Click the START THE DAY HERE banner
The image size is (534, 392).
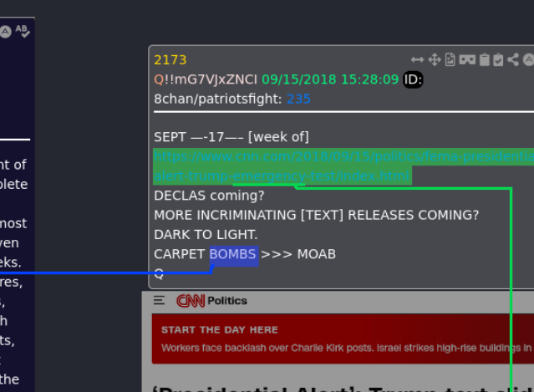click(x=343, y=339)
